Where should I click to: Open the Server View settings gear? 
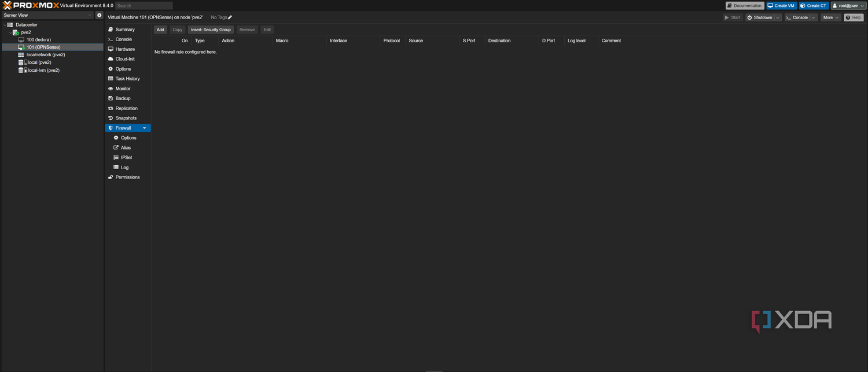pyautogui.click(x=99, y=15)
